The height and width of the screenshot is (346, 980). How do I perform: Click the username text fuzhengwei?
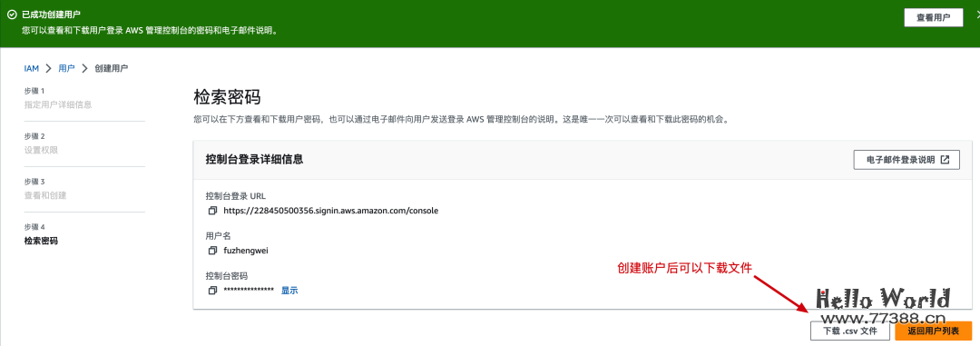[x=246, y=251]
